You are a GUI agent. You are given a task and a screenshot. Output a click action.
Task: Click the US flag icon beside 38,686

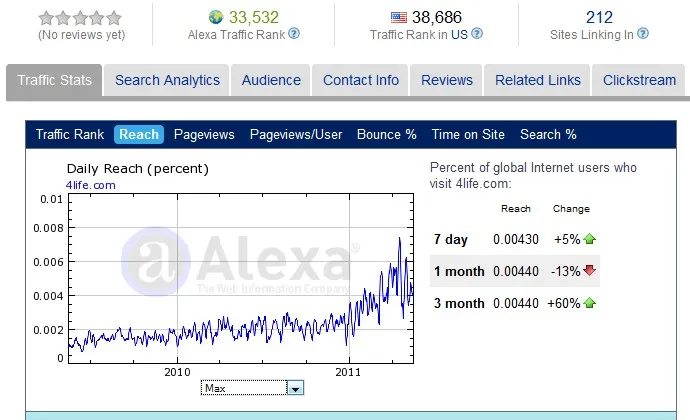[399, 17]
